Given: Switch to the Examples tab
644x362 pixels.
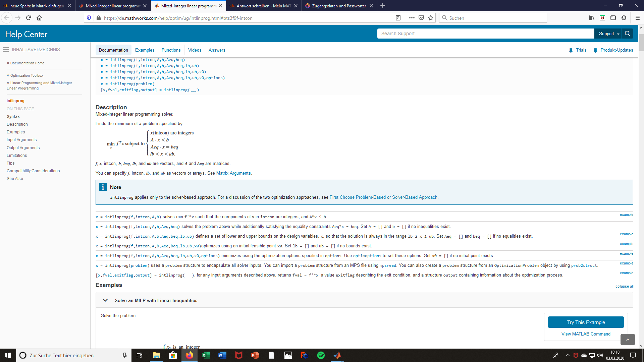Looking at the screenshot, I should click(x=145, y=50).
